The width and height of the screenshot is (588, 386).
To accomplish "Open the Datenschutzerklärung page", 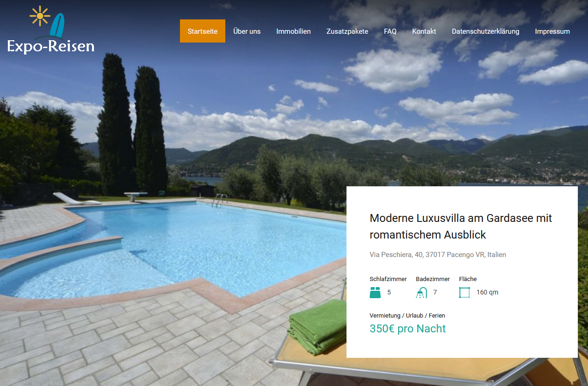I will click(x=486, y=31).
